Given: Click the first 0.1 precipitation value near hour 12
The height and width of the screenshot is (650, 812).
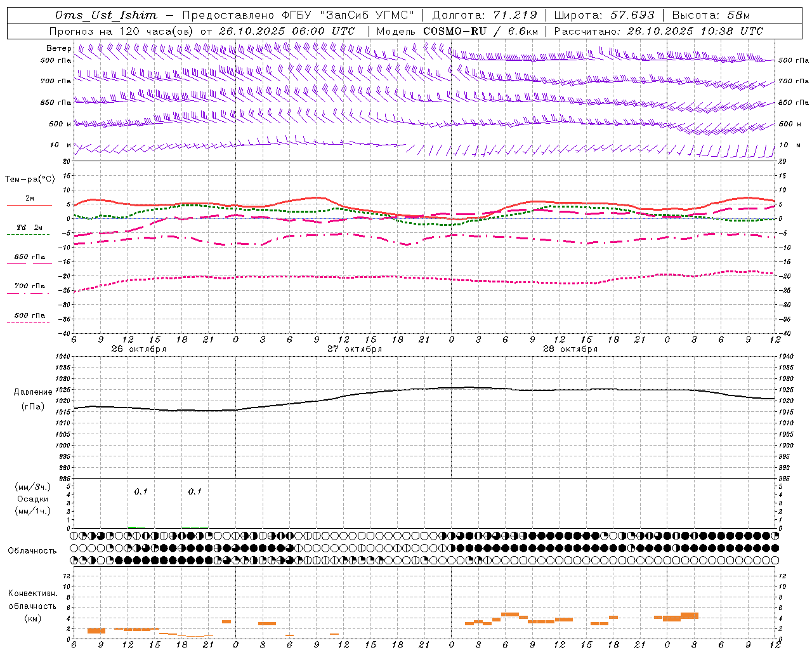Looking at the screenshot, I should click(140, 491).
